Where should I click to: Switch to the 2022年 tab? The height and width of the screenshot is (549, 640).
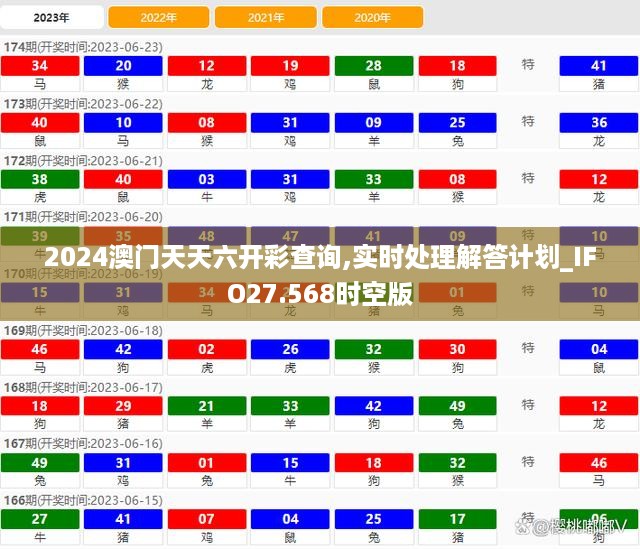coord(159,17)
